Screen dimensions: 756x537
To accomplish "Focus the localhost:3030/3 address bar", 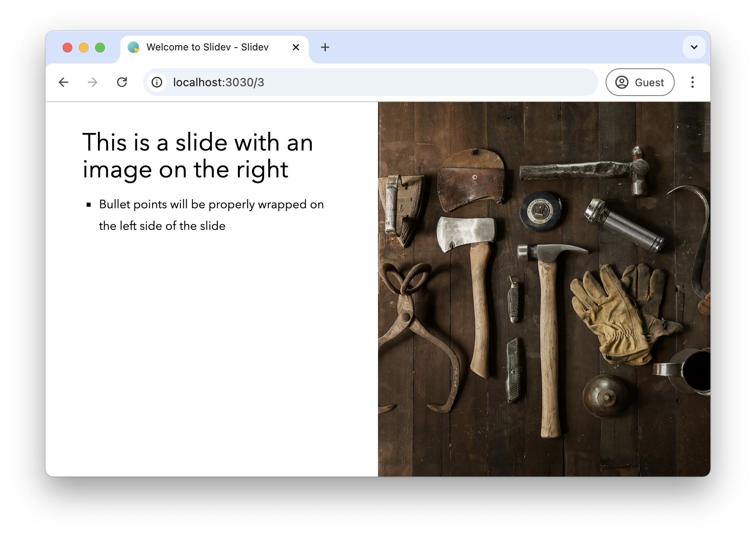I will (370, 82).
